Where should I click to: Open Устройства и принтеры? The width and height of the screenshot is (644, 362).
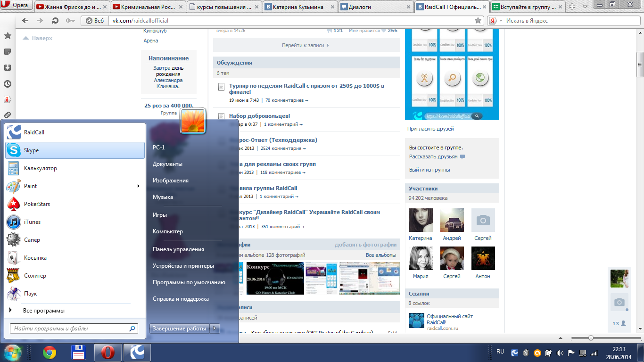pyautogui.click(x=183, y=266)
